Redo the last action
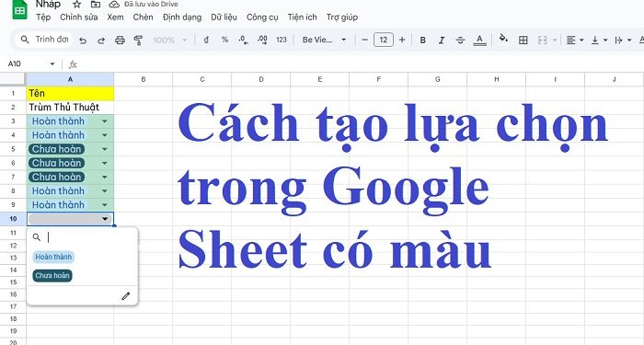This screenshot has width=644, height=345. 101,40
